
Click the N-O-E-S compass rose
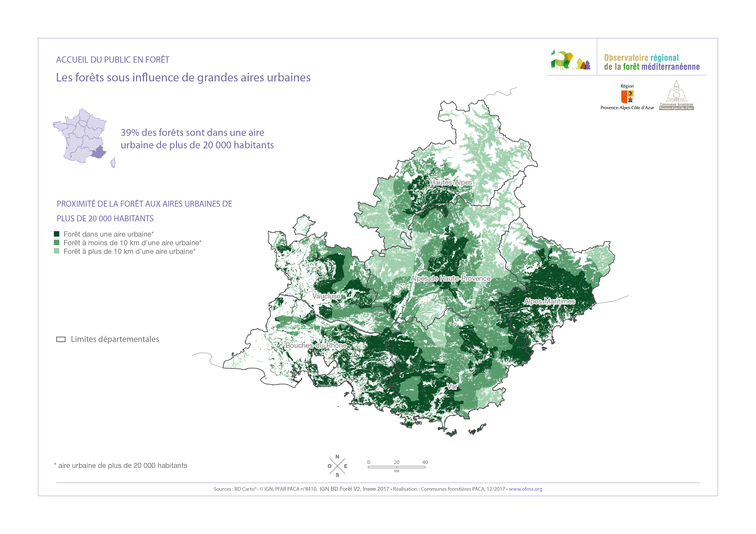point(337,466)
